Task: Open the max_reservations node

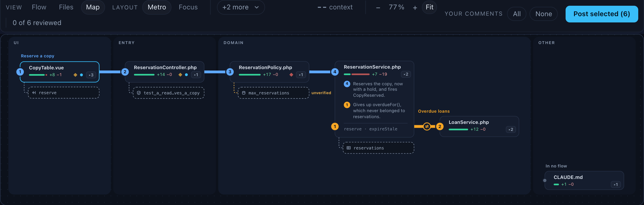Action: pyautogui.click(x=274, y=93)
